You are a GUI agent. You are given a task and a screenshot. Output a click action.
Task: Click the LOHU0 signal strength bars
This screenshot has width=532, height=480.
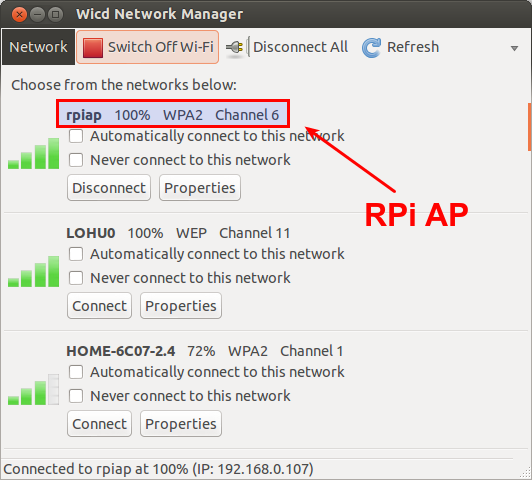click(x=33, y=271)
